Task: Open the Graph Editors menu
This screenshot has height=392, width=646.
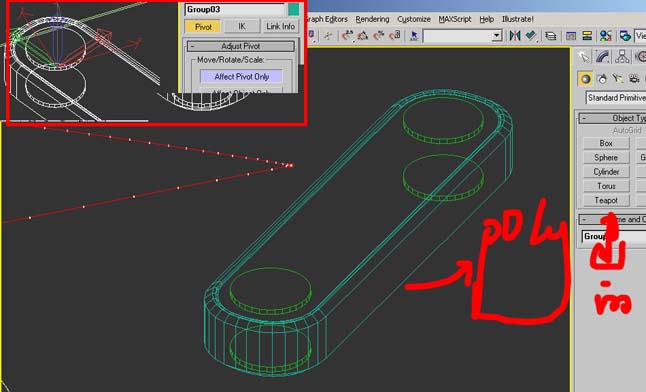Action: pyautogui.click(x=326, y=19)
